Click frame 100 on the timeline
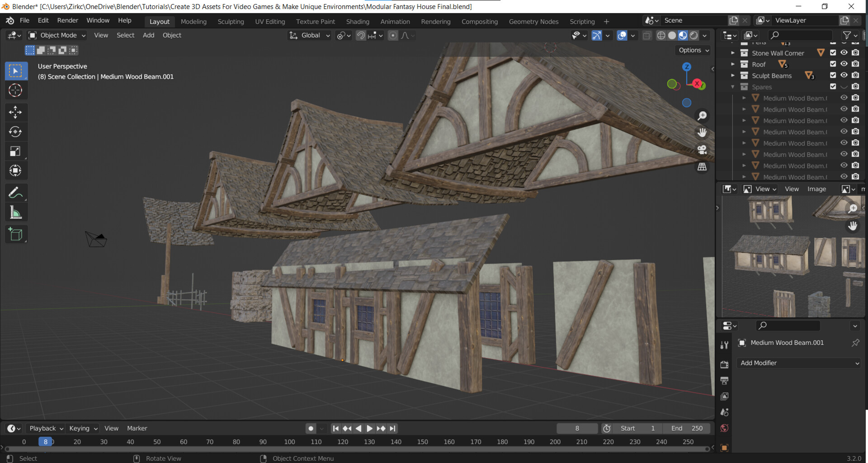868x463 pixels. [x=289, y=442]
